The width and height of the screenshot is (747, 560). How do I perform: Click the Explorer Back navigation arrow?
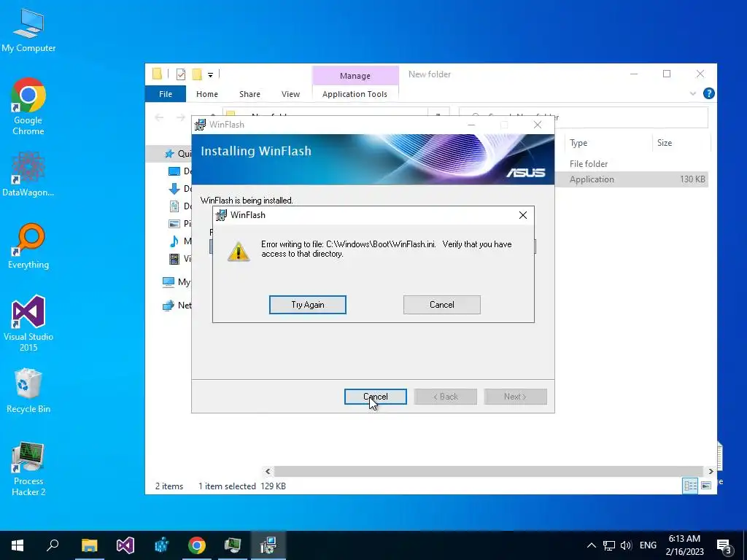point(159,117)
